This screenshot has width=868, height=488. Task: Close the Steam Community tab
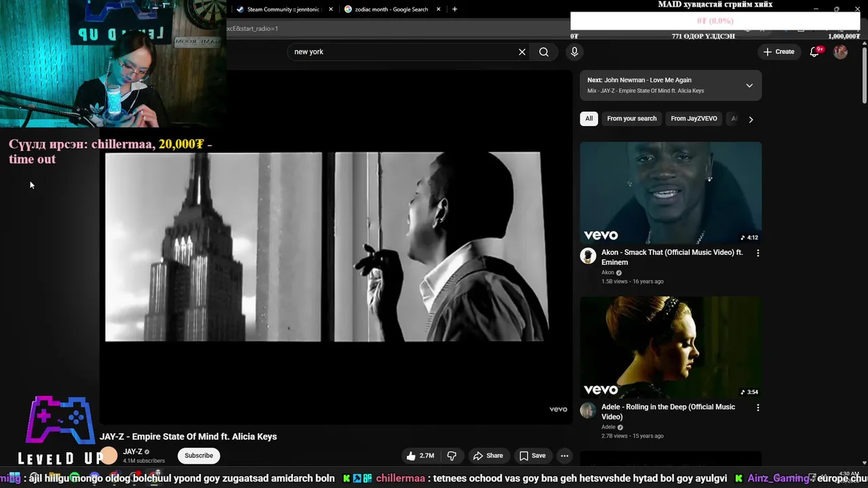click(331, 9)
